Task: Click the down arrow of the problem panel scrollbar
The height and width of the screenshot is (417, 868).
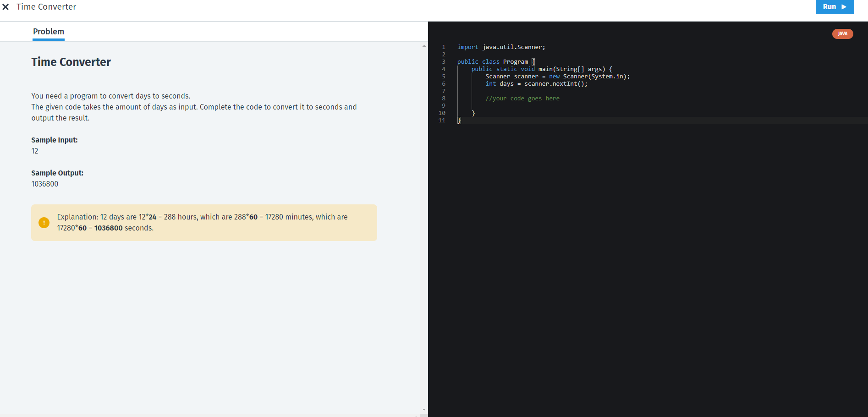Action: point(423,410)
